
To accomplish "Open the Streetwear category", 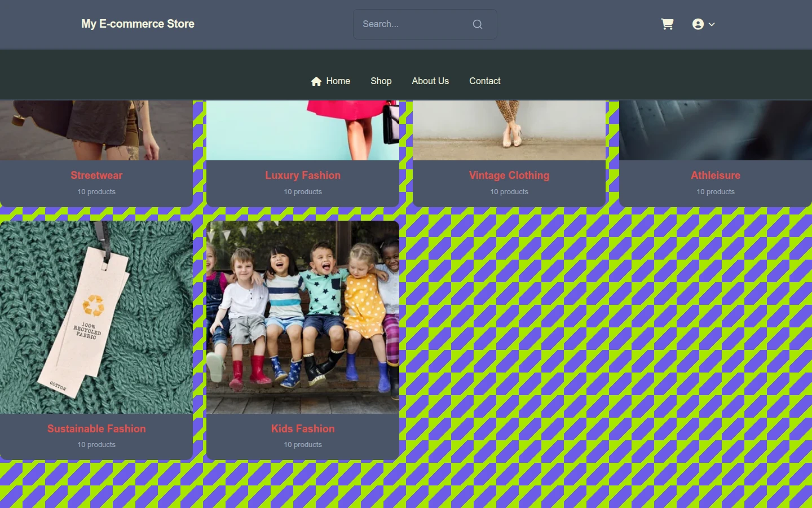I will [96, 175].
